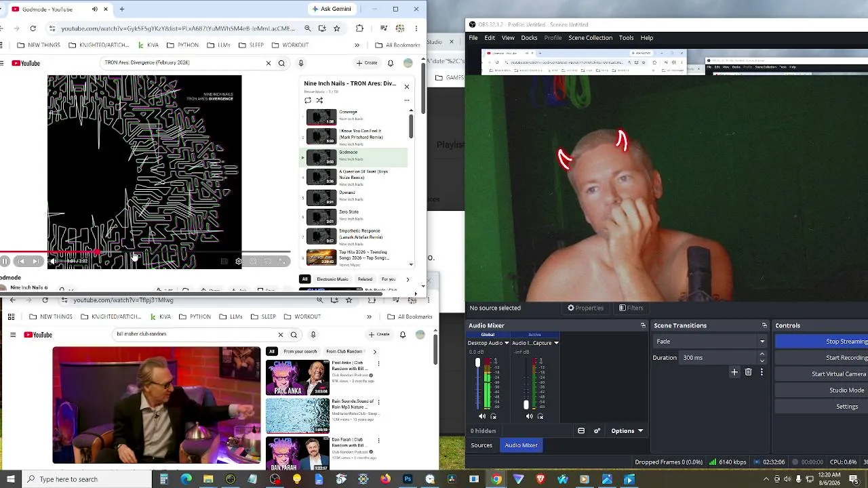This screenshot has width=868, height=488.
Task: Remove the scene transition with trash icon
Action: click(748, 372)
